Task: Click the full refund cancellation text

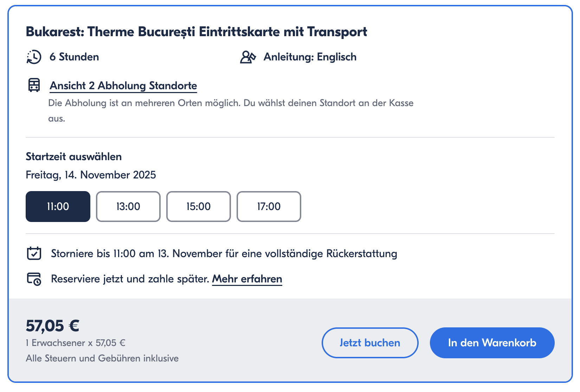Action: (224, 254)
